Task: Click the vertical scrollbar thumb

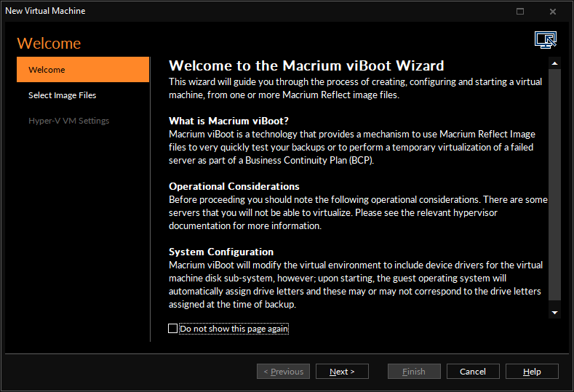Action: (x=554, y=185)
